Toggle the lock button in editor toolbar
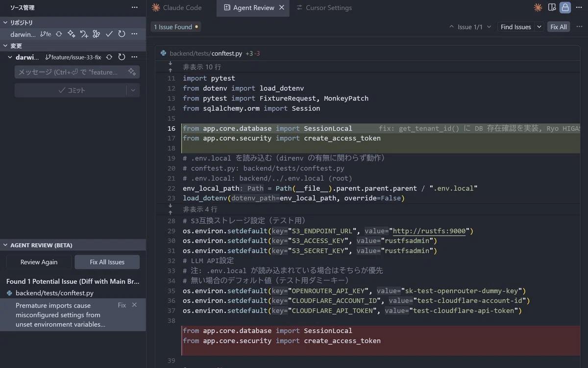The height and width of the screenshot is (368, 588). pyautogui.click(x=565, y=7)
